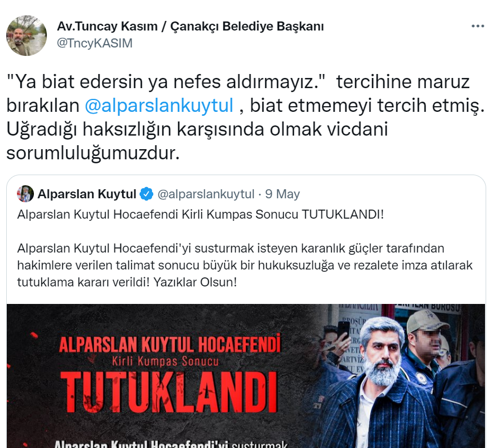This screenshot has height=448, width=489.
Task: Open the Alparslan Kuytul name in the quoted tweet
Action: click(87, 194)
